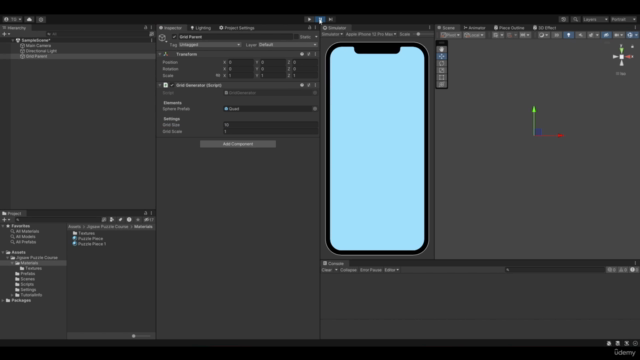640x360 pixels.
Task: Switch to the Lighting tab
Action: 200,28
